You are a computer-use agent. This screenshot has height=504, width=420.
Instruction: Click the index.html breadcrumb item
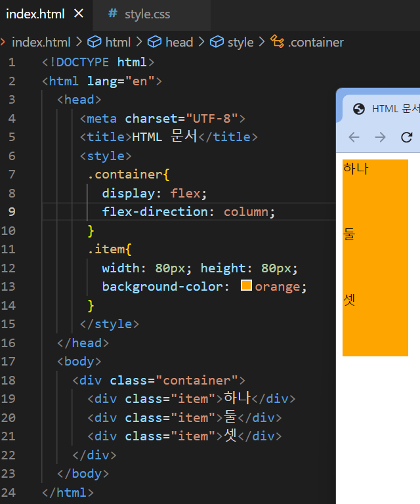point(41,43)
